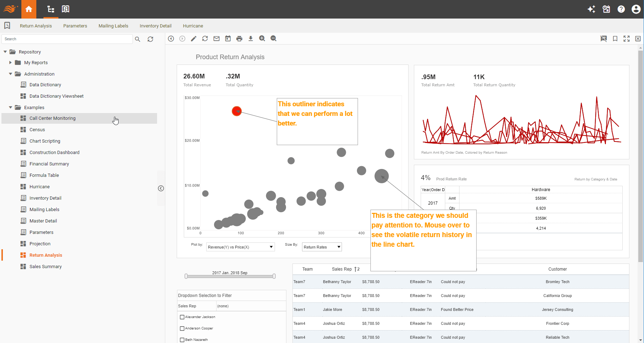Go to previous page in toolbar
This screenshot has height=343, width=644.
point(171,39)
